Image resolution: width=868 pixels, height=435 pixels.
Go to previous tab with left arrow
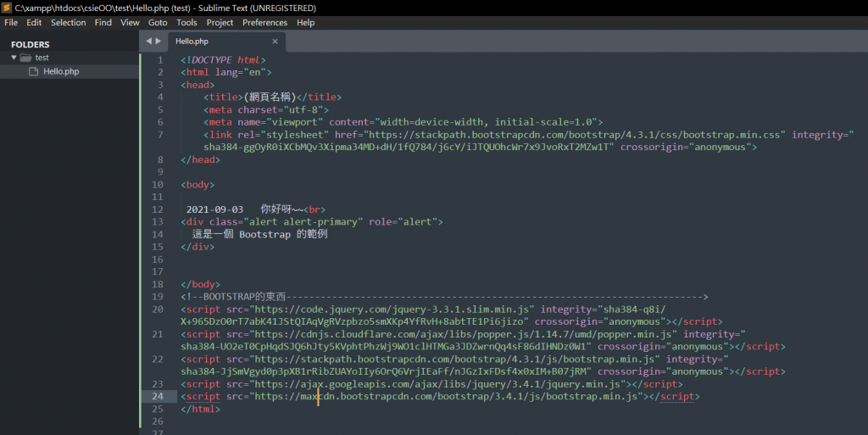point(148,41)
